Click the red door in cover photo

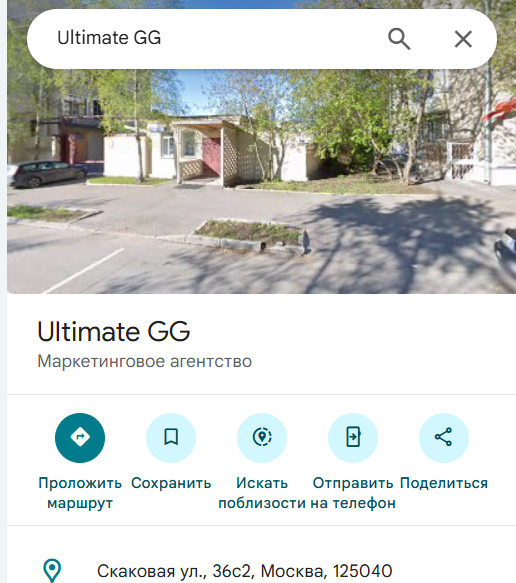click(211, 156)
